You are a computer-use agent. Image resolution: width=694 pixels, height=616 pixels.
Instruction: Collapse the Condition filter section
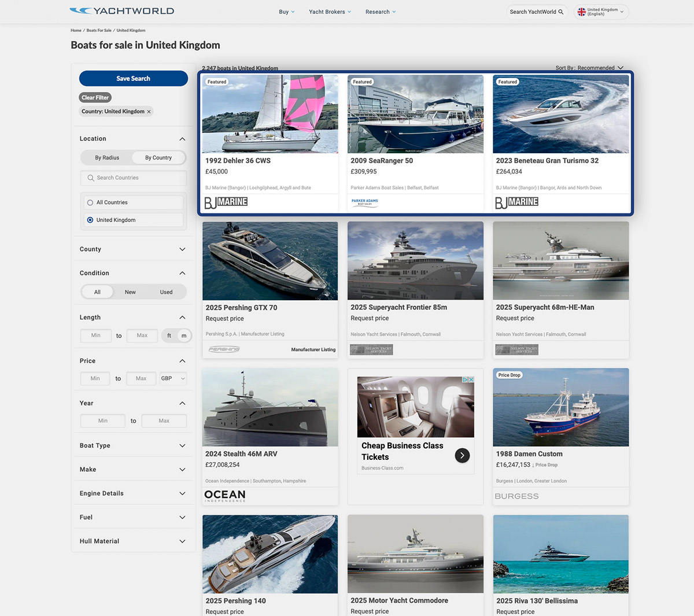click(182, 273)
